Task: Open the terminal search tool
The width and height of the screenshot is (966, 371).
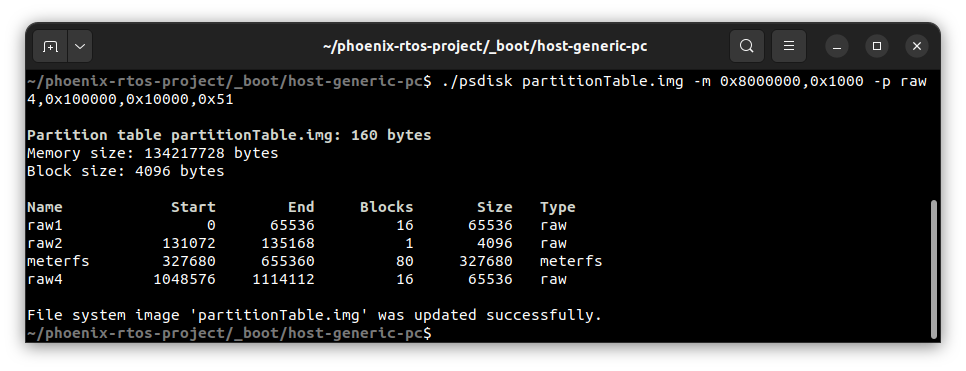Action: pos(747,46)
